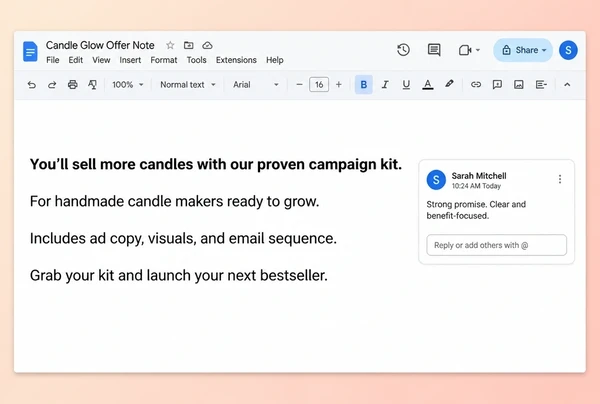Click the bold headline about campaign kit
This screenshot has height=404, width=600.
216,165
